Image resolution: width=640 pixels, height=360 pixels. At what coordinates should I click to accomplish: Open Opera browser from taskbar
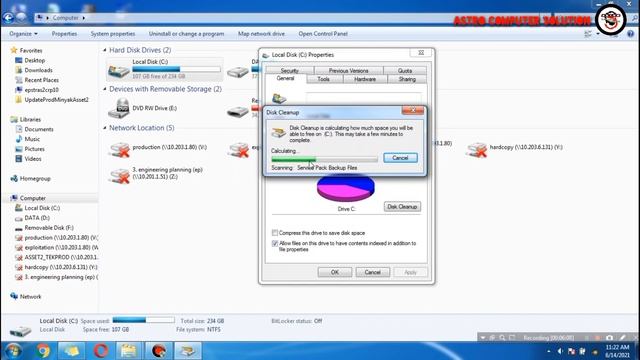pos(100,351)
